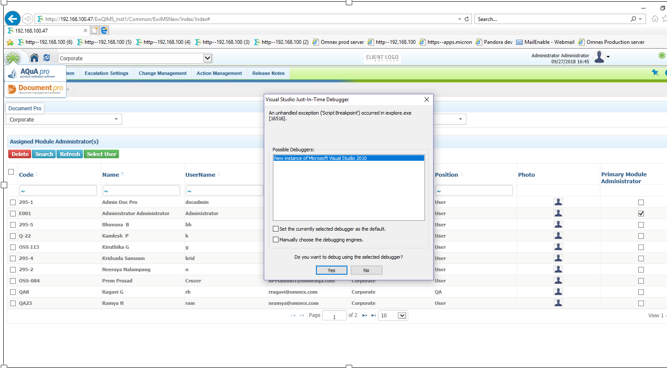Close the 192.168.100.47 browser tab
The width and height of the screenshot is (667, 368).
point(85,31)
